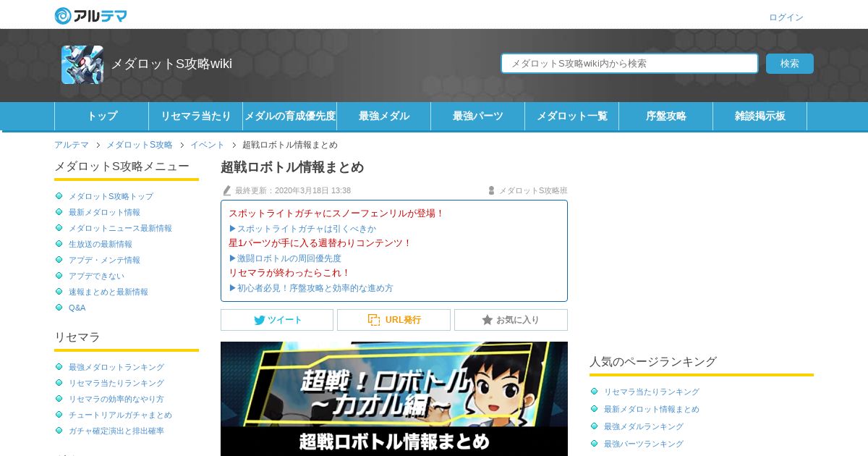Image resolution: width=868 pixels, height=456 pixels.
Task: Click the pencil icon beside 最終更新
Action: pyautogui.click(x=227, y=190)
